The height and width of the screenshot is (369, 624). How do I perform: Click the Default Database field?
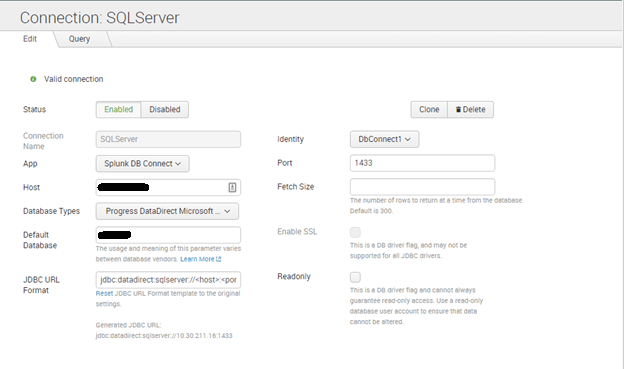(x=168, y=235)
